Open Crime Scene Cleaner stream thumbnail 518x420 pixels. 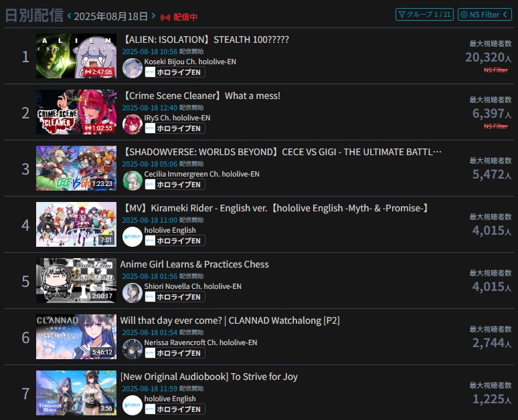pos(76,112)
